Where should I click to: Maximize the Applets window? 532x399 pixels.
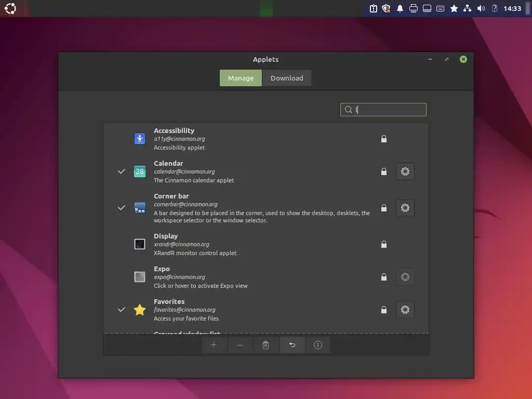coord(446,59)
